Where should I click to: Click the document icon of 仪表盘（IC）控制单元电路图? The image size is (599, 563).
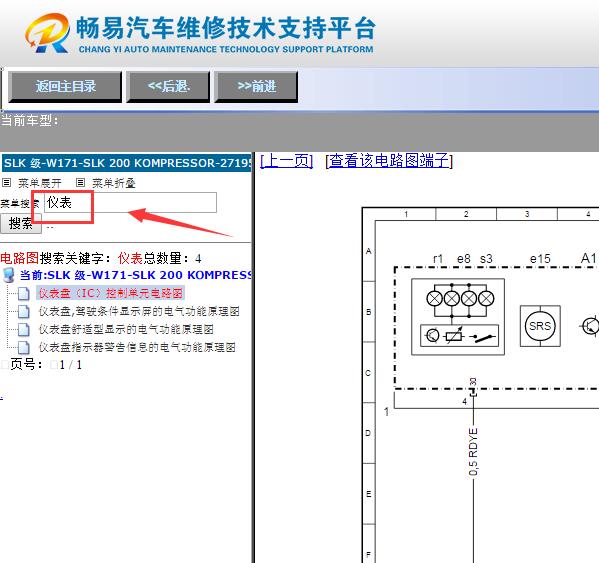(24, 293)
